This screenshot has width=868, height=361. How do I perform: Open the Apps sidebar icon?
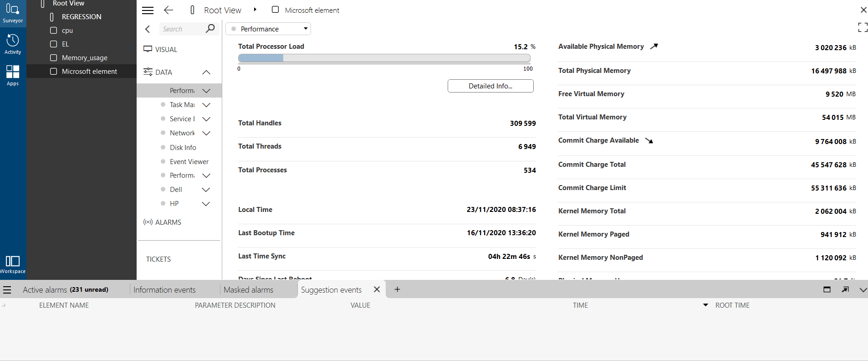coord(13,75)
